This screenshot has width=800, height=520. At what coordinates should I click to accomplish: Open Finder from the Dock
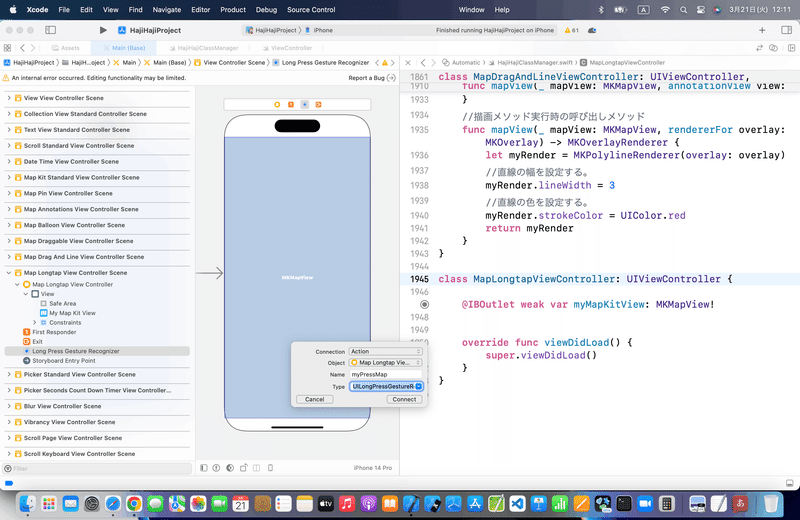27,504
